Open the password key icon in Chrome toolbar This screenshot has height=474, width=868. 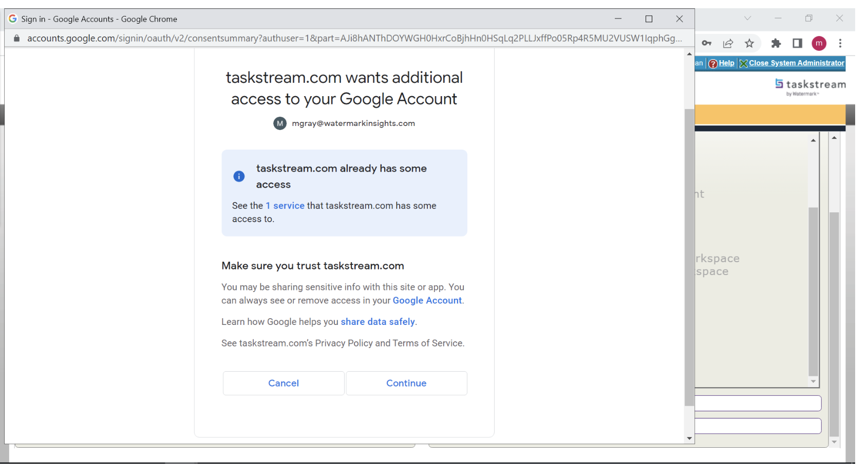707,43
